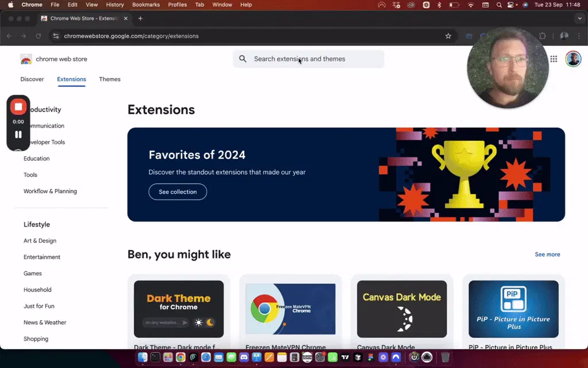View site information icon in address bar

coord(56,36)
